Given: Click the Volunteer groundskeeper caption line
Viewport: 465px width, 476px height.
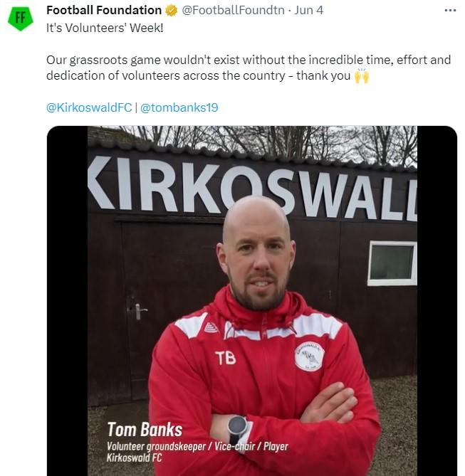Looking at the screenshot, I should point(197,447).
